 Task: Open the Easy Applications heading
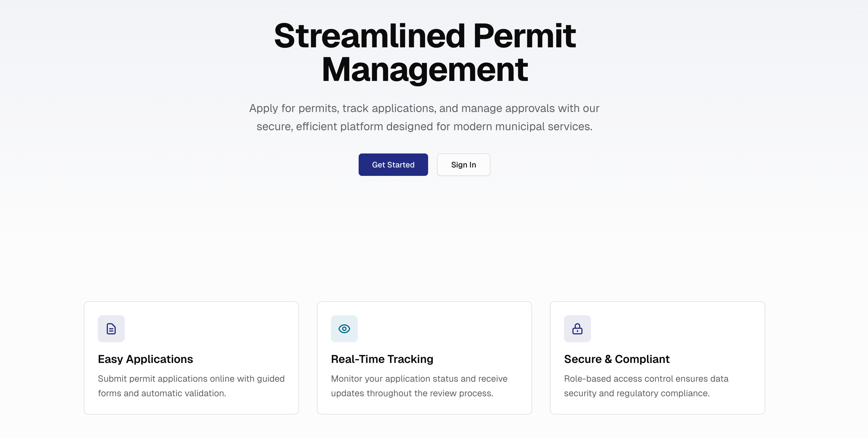145,359
